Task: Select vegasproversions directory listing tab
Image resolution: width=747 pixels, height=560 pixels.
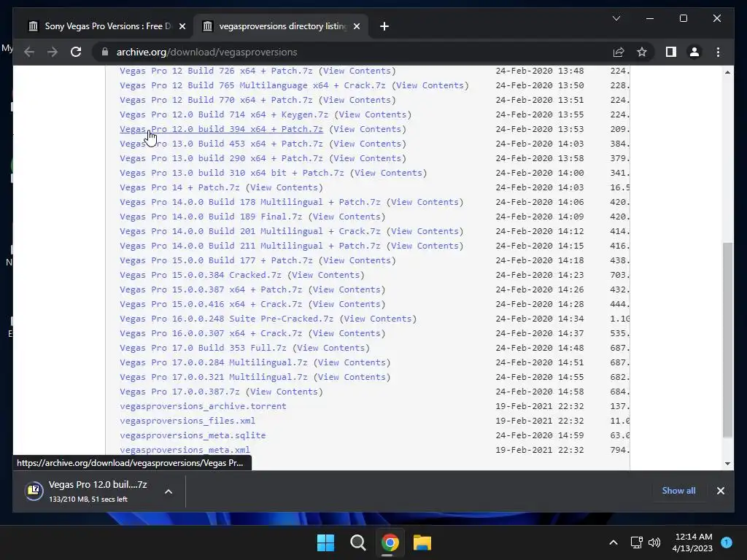Action: 281,26
